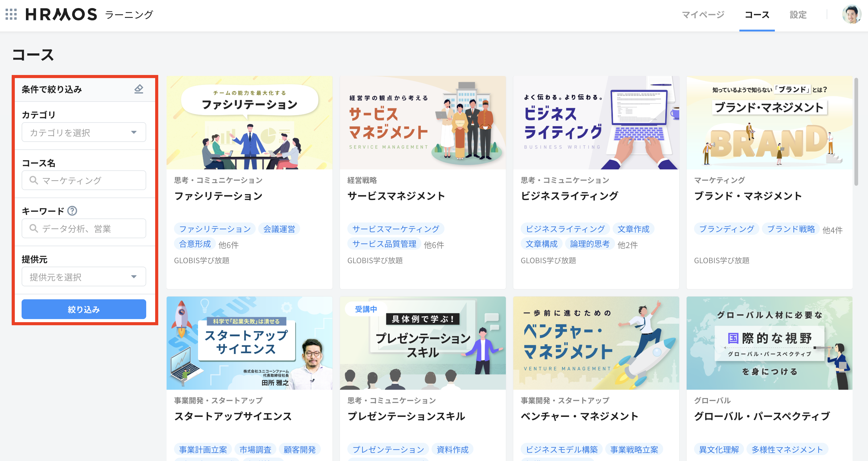Screen dimensions: 868x461
Task: Open the ビジネスライティング course thumbnail
Action: pos(596,123)
